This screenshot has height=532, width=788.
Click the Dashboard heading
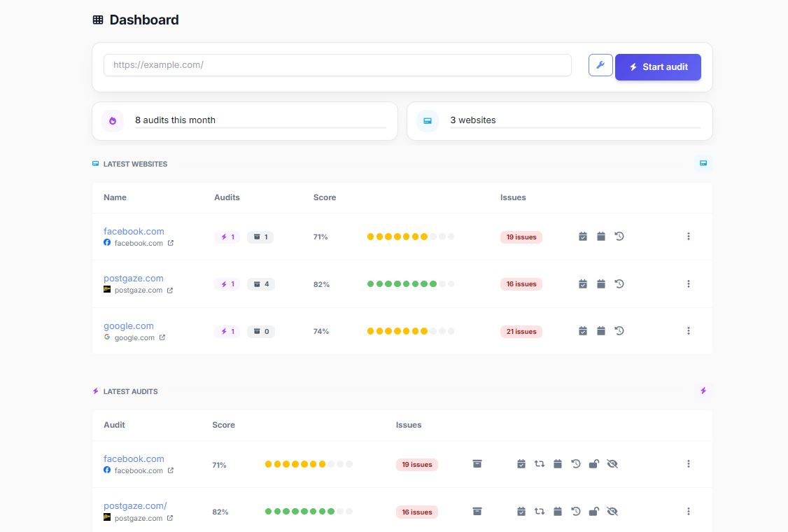click(x=143, y=20)
